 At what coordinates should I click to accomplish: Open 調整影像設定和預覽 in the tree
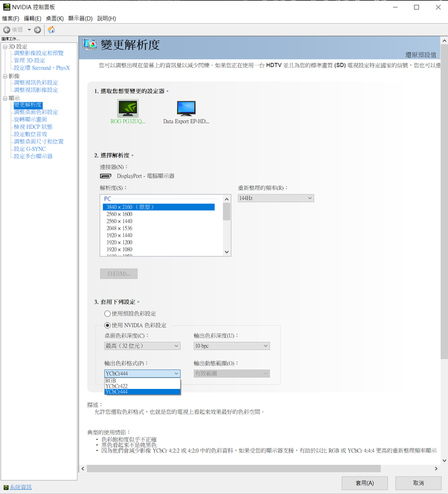click(39, 53)
